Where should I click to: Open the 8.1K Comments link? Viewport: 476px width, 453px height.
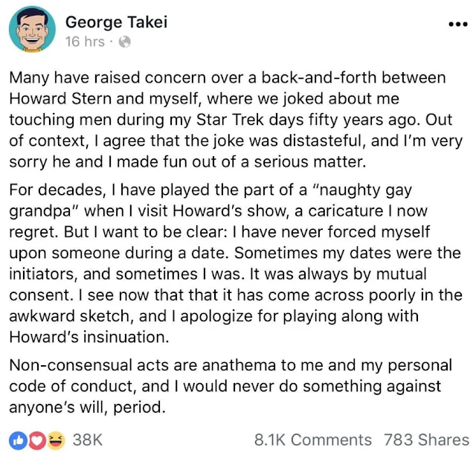point(314,440)
